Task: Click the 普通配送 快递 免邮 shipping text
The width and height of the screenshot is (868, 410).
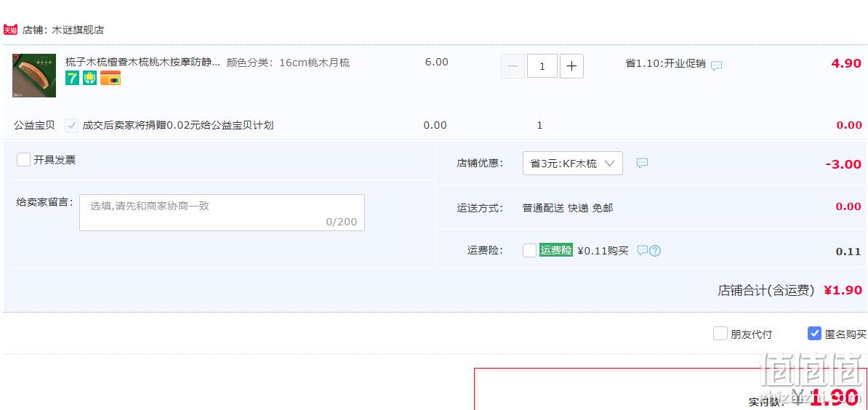Action: [x=568, y=208]
